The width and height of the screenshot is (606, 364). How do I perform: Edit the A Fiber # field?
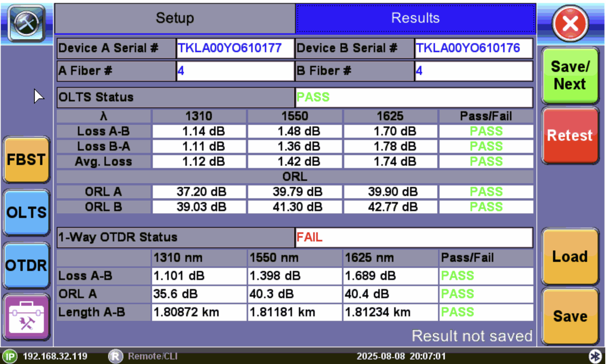pos(235,71)
